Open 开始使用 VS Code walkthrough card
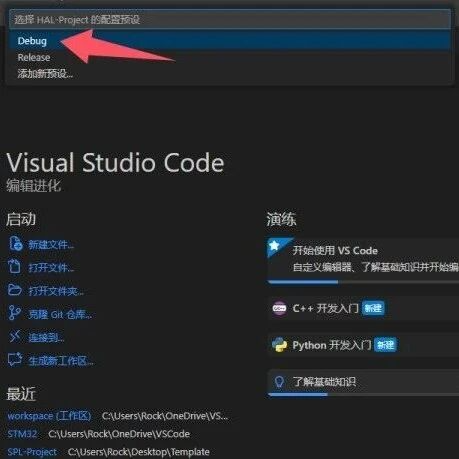The image size is (459, 459). pyautogui.click(x=363, y=260)
